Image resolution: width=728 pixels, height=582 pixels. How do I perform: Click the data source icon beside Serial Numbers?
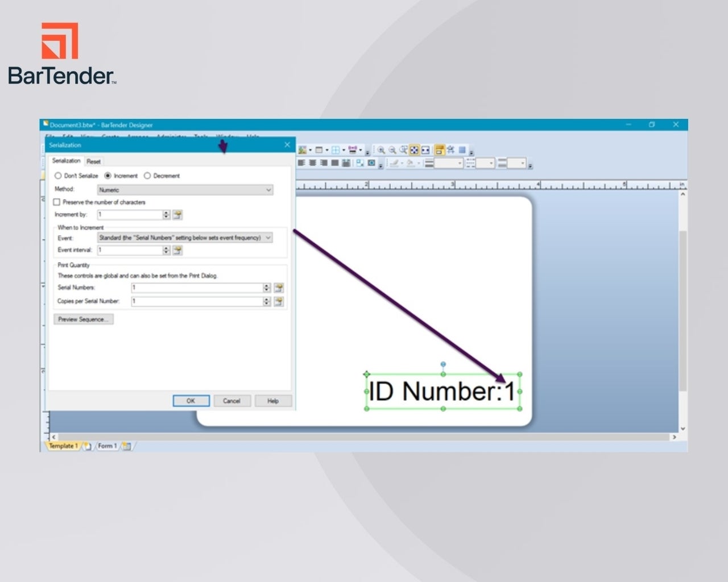tap(279, 288)
